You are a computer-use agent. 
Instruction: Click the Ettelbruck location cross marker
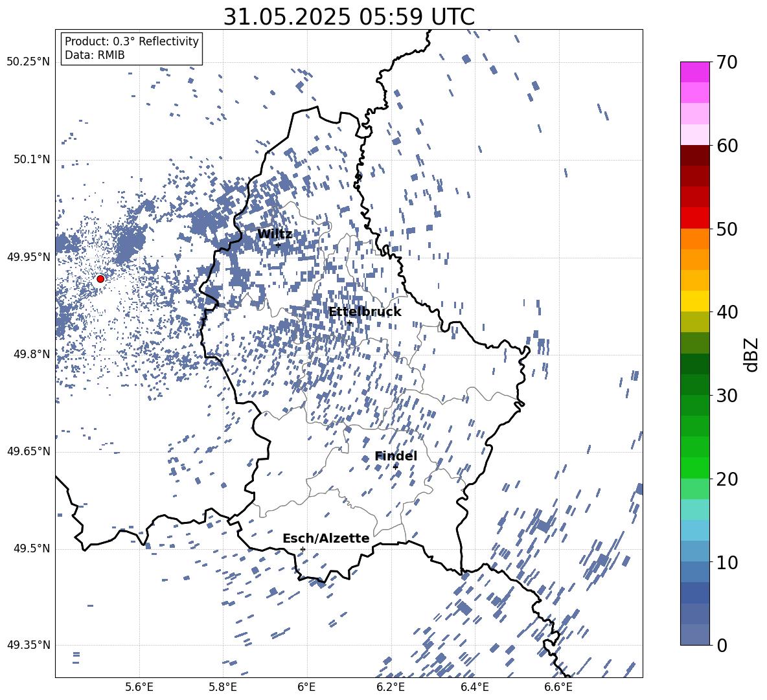(349, 323)
